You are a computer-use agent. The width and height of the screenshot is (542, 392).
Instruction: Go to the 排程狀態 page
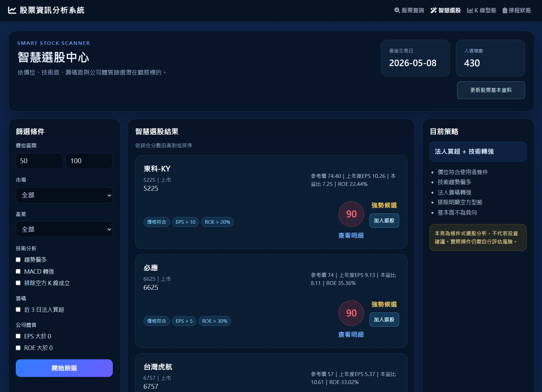coord(517,10)
